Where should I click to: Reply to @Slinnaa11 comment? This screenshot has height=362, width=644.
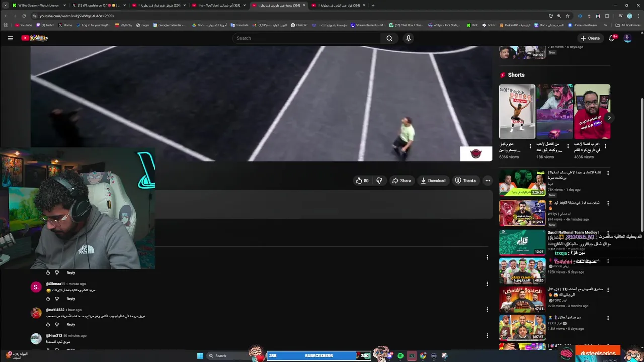coord(71,299)
